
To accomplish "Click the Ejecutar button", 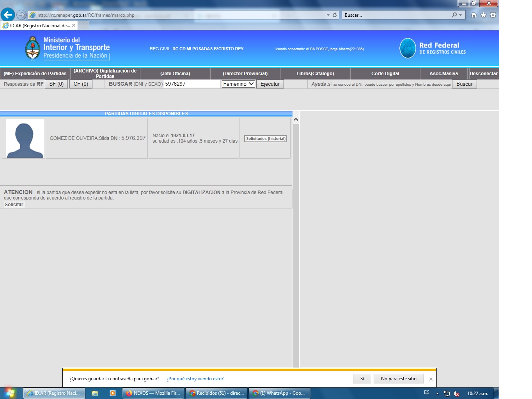I will [270, 84].
